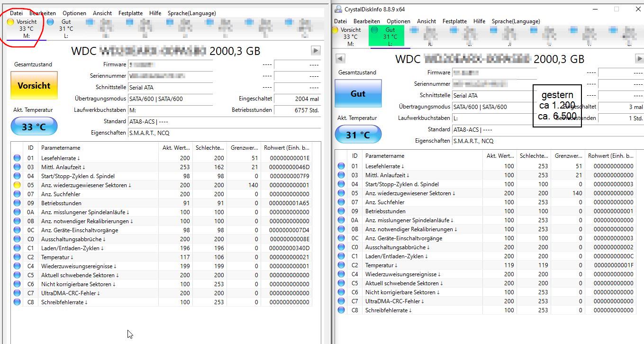Click status icon of Lesefehlerrate row, left window
644x344 pixels.
17,158
